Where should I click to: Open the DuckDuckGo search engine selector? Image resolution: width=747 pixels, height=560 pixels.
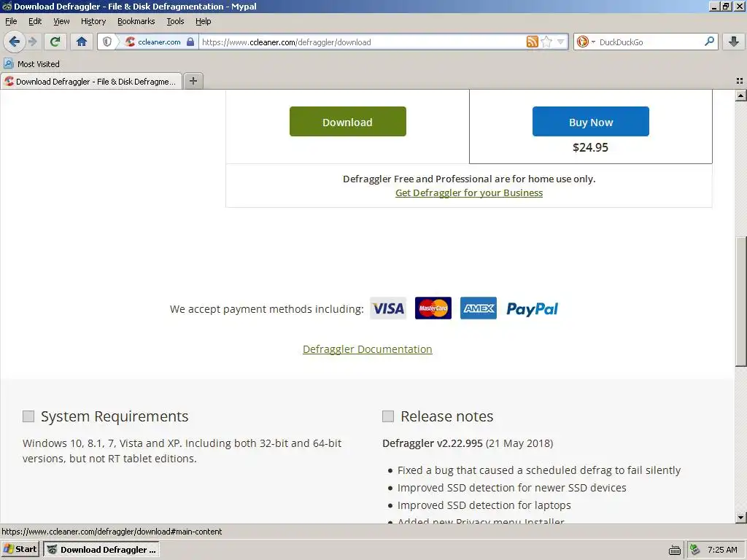586,42
